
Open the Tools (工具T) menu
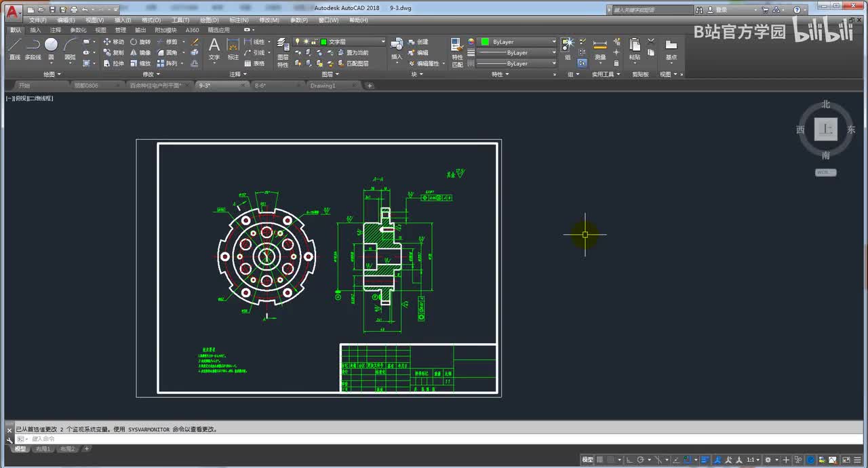[x=180, y=20]
